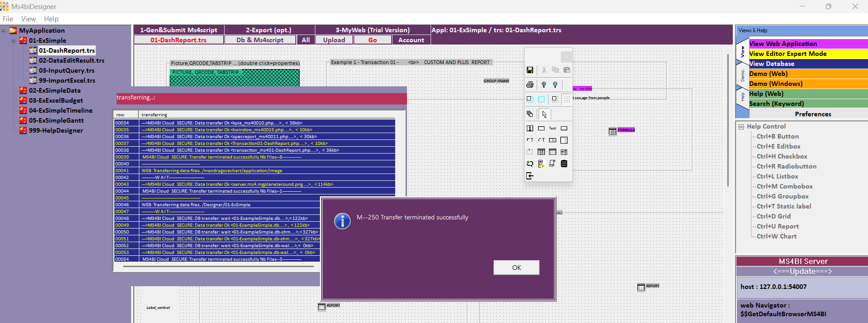Screen dimensions: 868x323
Task: Click the Account button
Action: pyautogui.click(x=411, y=40)
